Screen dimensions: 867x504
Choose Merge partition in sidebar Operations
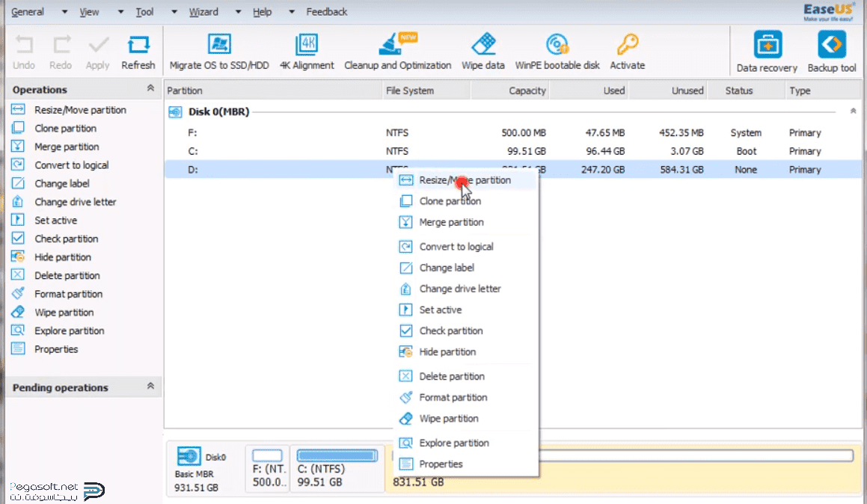(55, 147)
